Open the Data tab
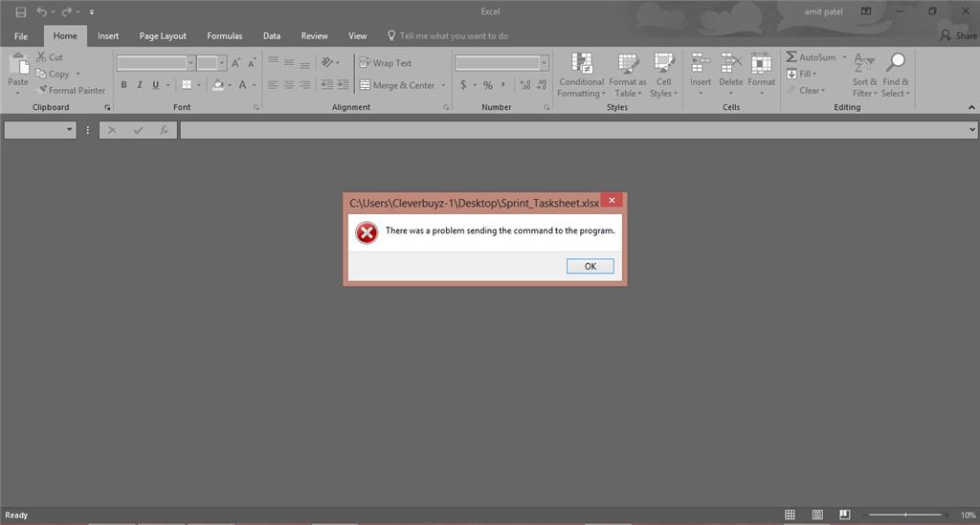980x525 pixels. [271, 36]
